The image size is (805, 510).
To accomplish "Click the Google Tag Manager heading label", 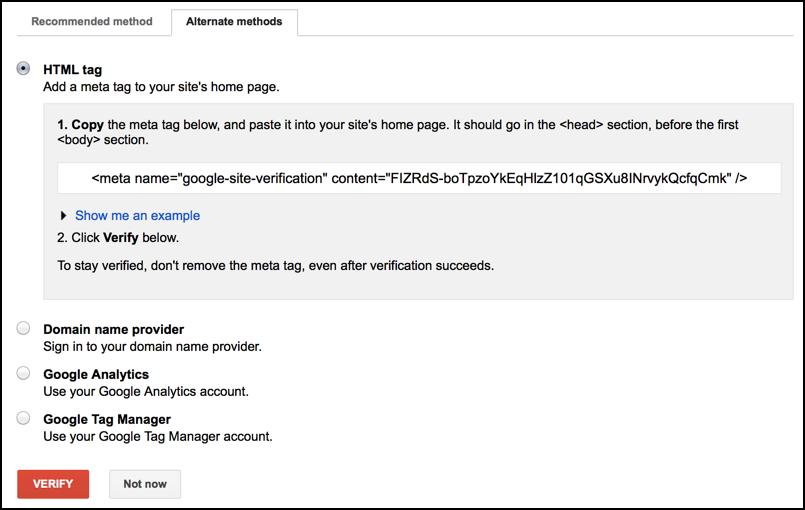I will (107, 419).
